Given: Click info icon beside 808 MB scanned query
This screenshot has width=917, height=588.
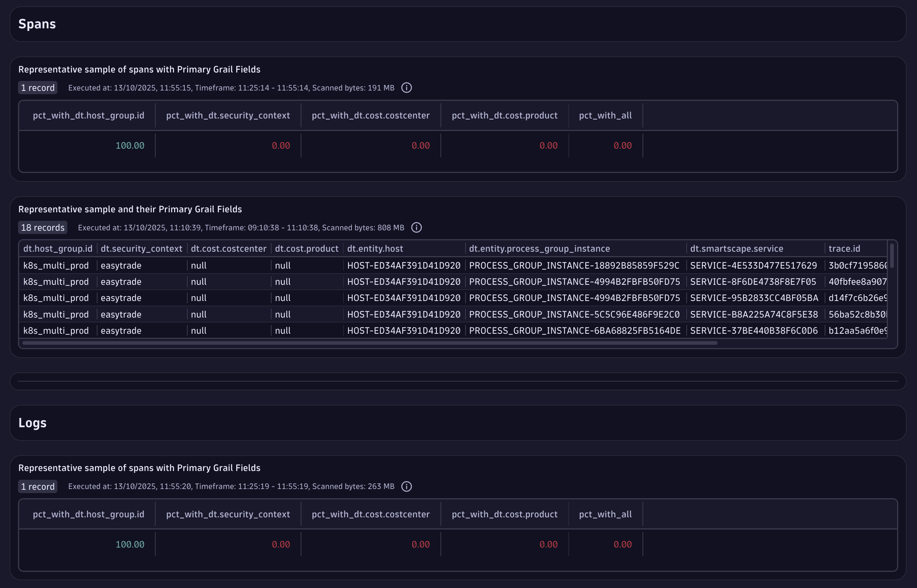Looking at the screenshot, I should point(416,227).
